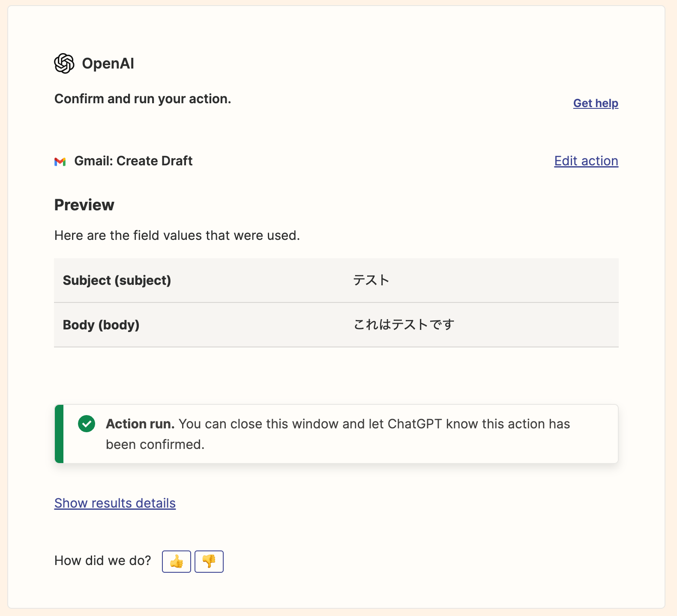Click the 'Here are the field values' text
Image resolution: width=677 pixels, height=616 pixels.
tap(177, 236)
